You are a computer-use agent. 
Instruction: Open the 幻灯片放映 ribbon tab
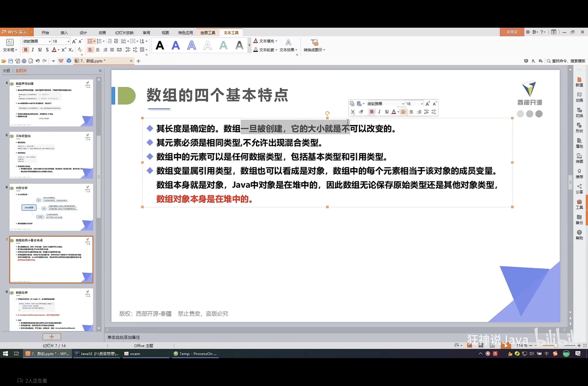click(x=124, y=33)
